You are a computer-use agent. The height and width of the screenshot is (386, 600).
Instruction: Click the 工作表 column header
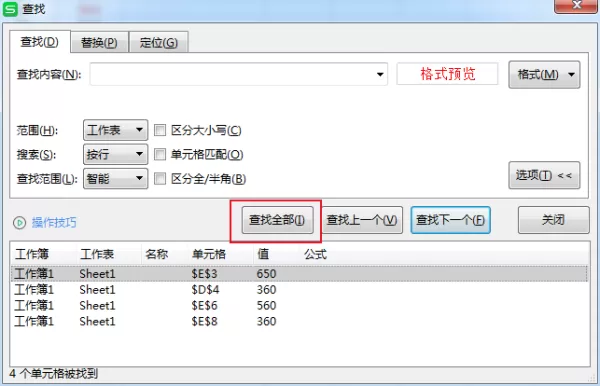(97, 254)
